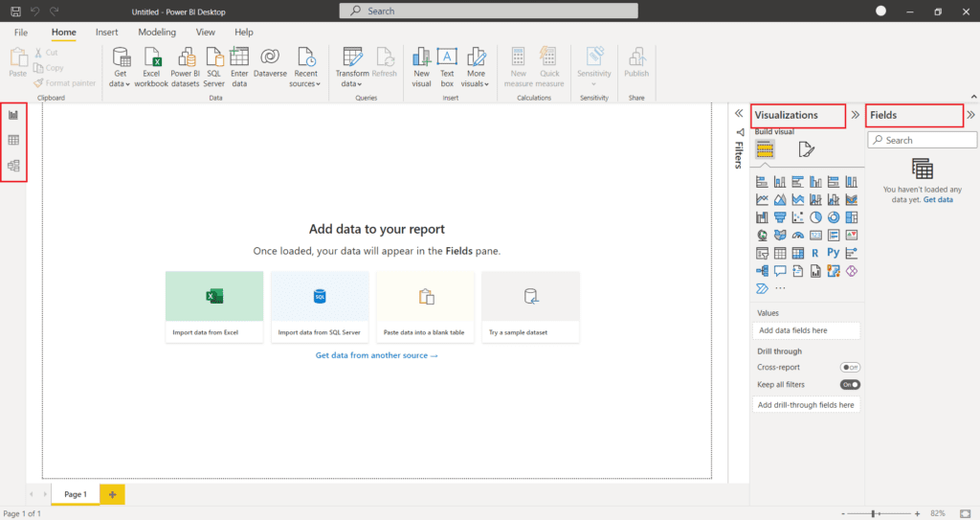Select Ribbon chart visual

tap(851, 199)
